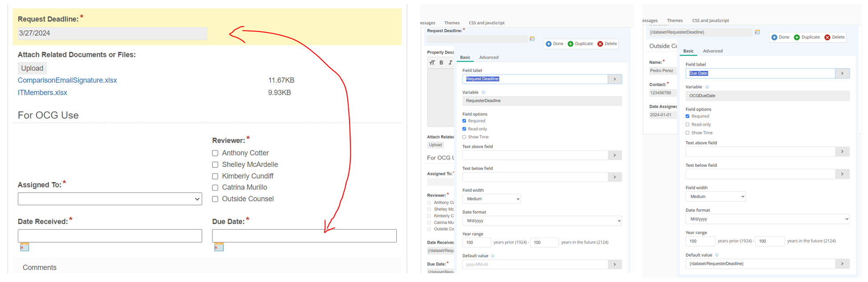Open the calendar picker under Date Received
Viewport: 868px width, 282px height.
tap(24, 247)
